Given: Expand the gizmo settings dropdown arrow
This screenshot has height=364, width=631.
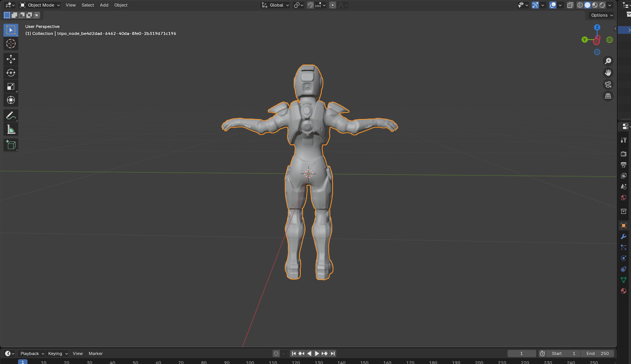Looking at the screenshot, I should (x=543, y=5).
